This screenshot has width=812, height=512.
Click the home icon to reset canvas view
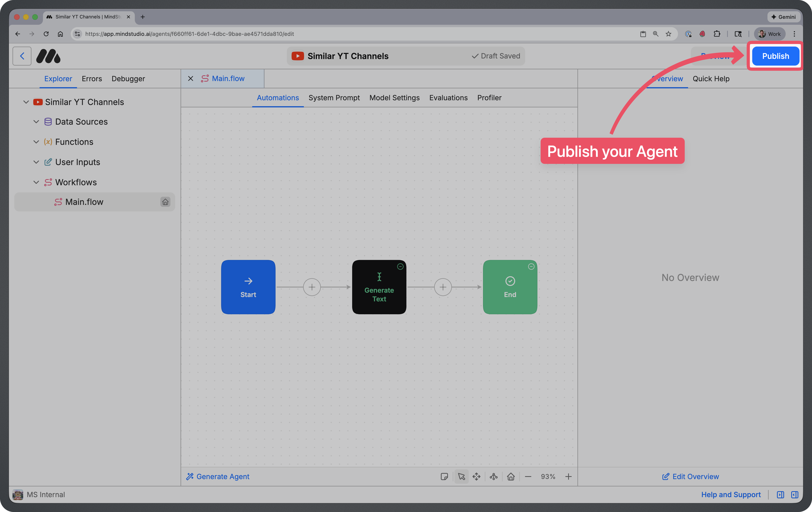511,477
